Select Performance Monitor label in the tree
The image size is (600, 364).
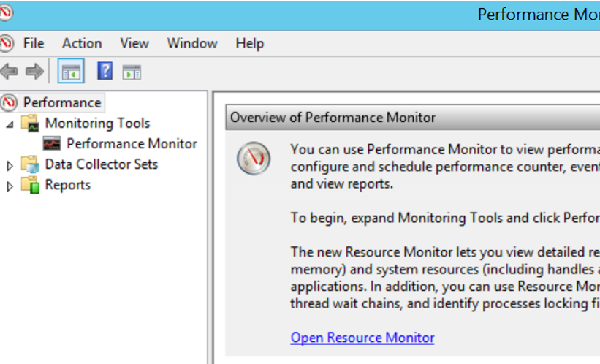(x=132, y=143)
